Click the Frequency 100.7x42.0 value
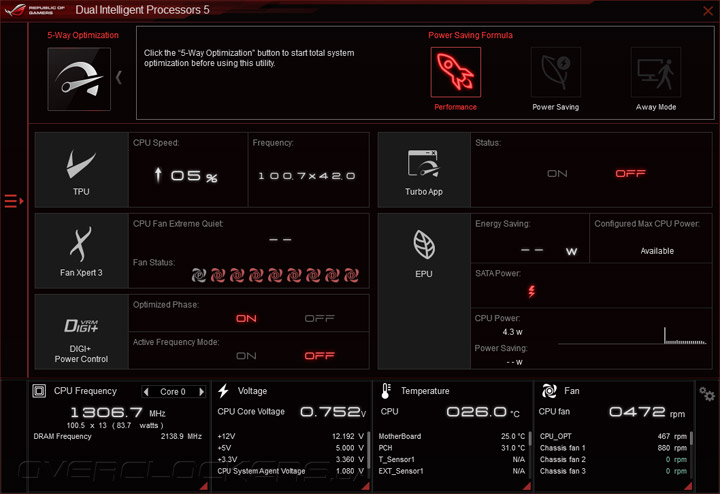Image resolution: width=720 pixels, height=494 pixels. [x=307, y=176]
